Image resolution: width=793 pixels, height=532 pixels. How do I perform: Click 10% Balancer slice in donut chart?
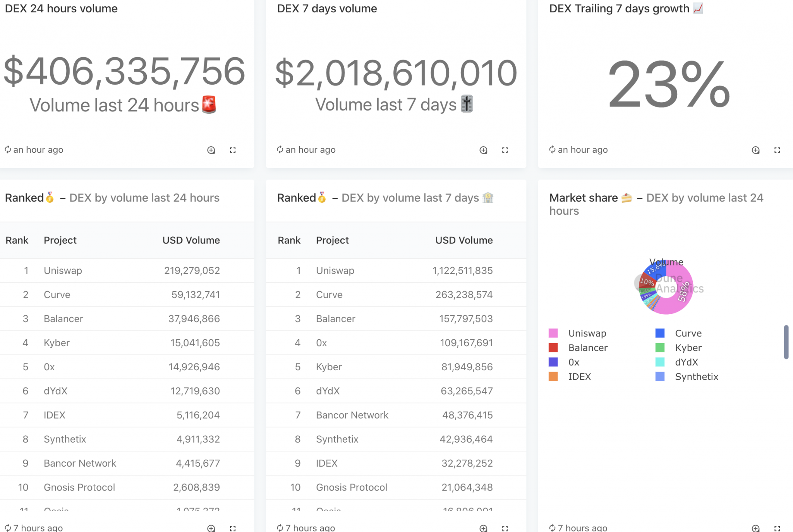click(647, 282)
